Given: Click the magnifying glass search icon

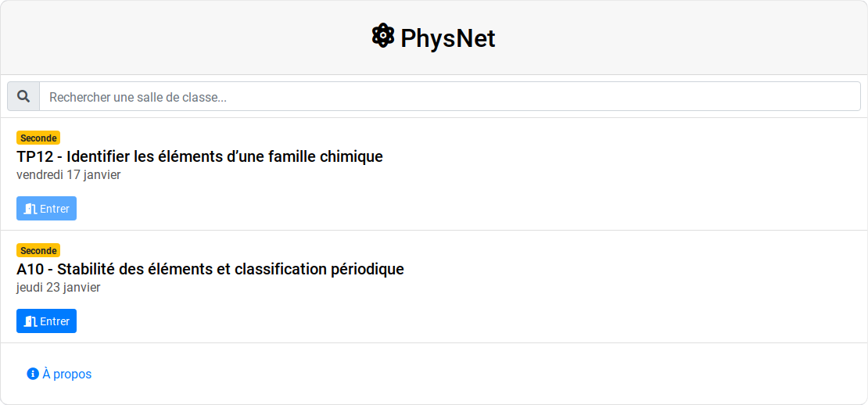Looking at the screenshot, I should pyautogui.click(x=23, y=96).
